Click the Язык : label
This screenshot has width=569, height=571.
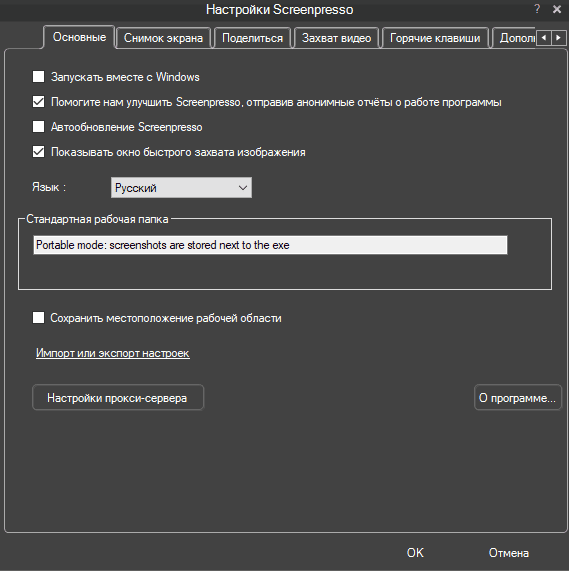click(x=49, y=187)
